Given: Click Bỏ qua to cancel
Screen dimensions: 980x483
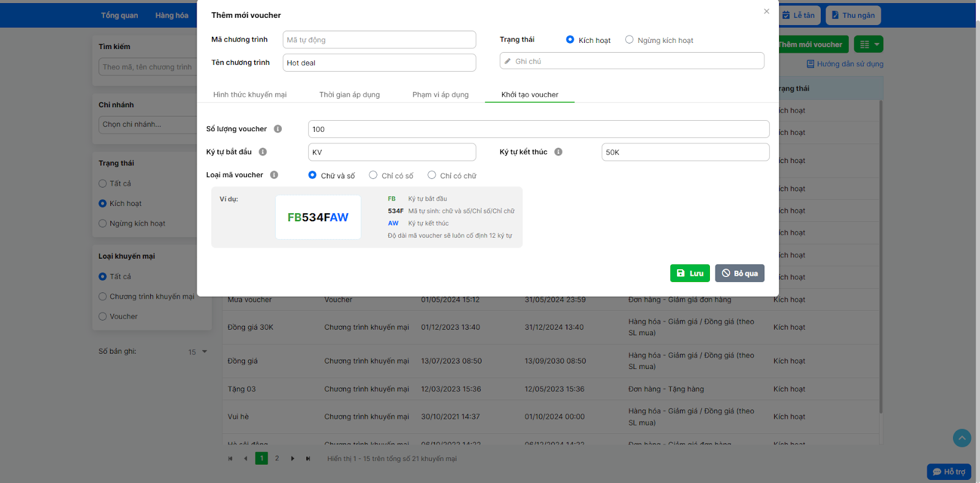Looking at the screenshot, I should click(x=739, y=273).
